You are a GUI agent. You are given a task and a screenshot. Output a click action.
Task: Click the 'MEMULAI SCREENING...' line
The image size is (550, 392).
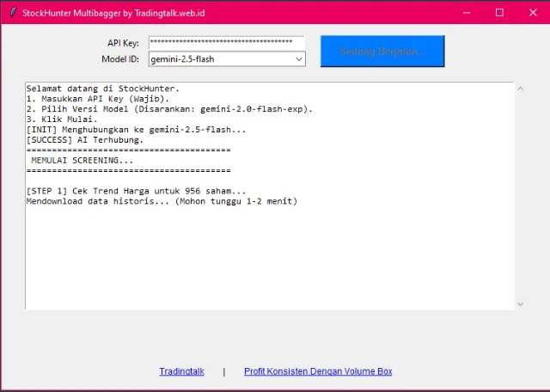point(82,161)
